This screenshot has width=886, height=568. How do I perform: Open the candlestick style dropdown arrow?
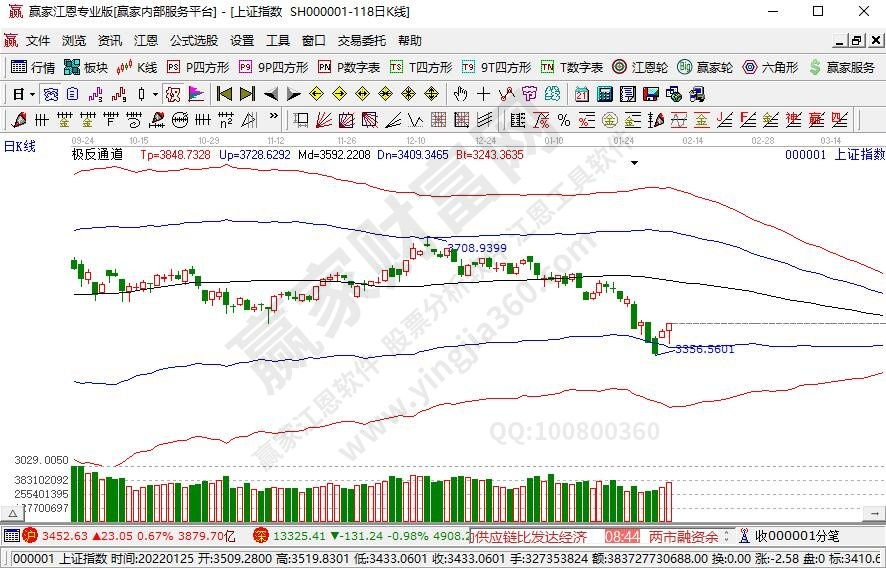[155, 94]
